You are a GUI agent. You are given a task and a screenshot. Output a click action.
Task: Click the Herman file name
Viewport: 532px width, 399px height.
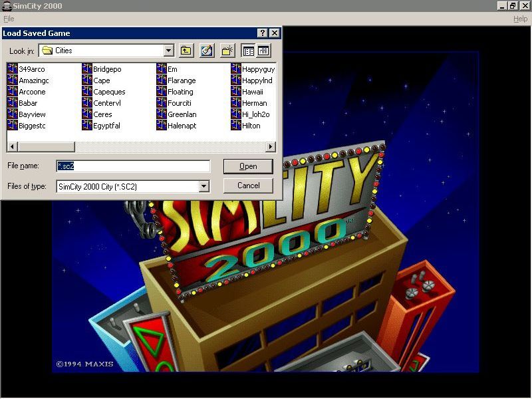[255, 103]
